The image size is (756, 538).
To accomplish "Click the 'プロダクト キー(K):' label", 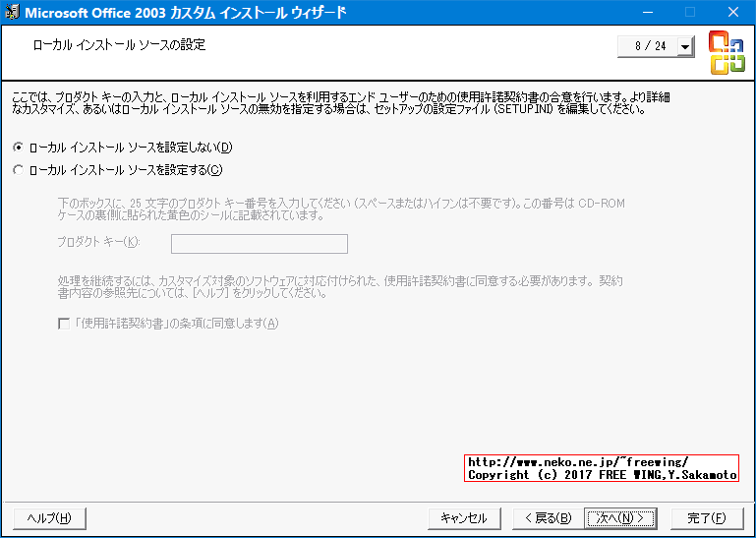I will point(99,242).
